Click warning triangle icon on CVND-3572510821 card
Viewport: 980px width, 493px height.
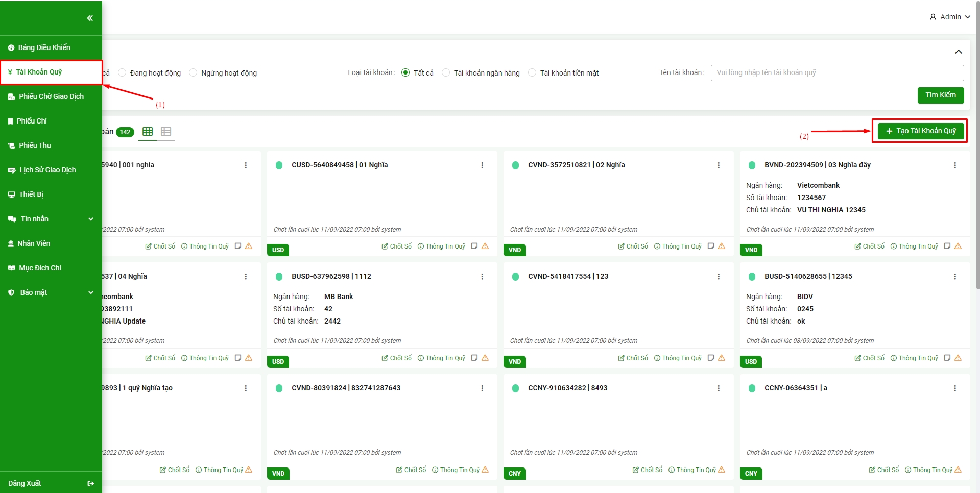722,246
